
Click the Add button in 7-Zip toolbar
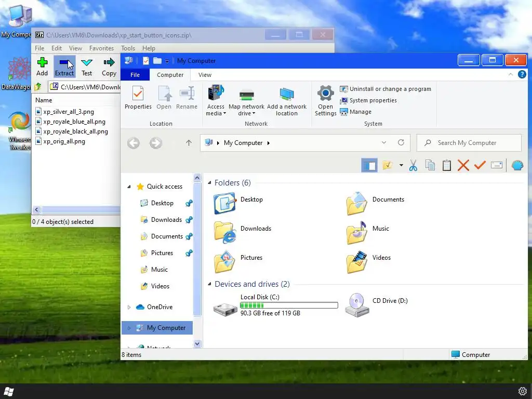(42, 66)
